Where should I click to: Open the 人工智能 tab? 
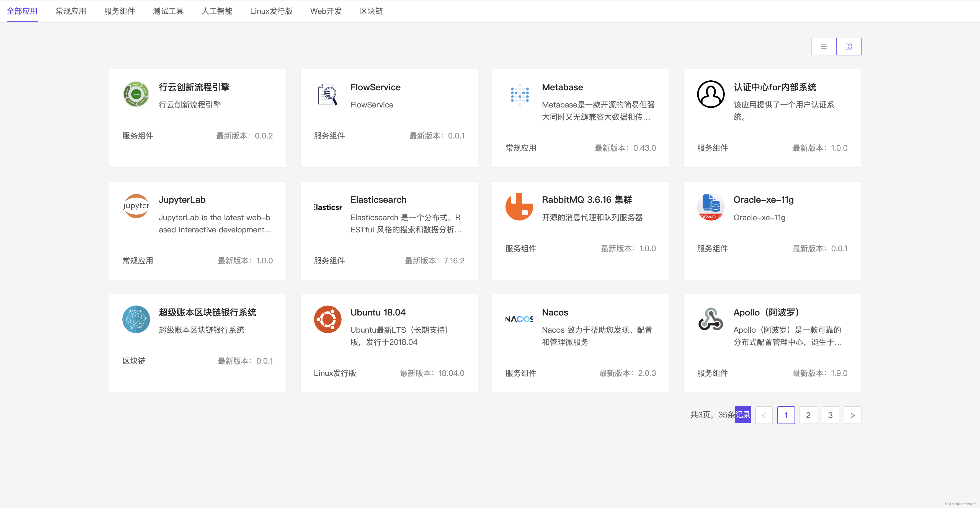point(217,11)
